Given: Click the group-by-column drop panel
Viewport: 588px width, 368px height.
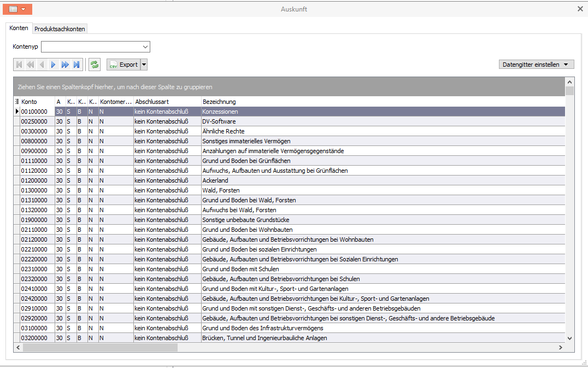Looking at the screenshot, I should click(289, 86).
